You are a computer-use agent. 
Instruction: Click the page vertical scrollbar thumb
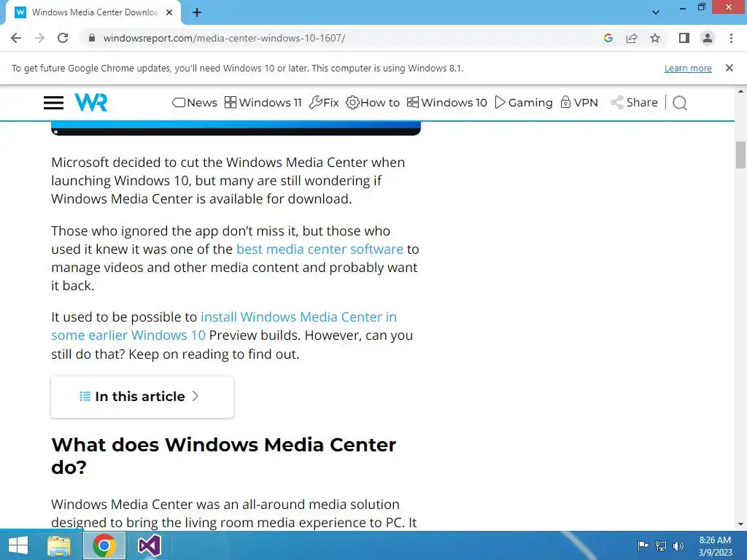(740, 155)
